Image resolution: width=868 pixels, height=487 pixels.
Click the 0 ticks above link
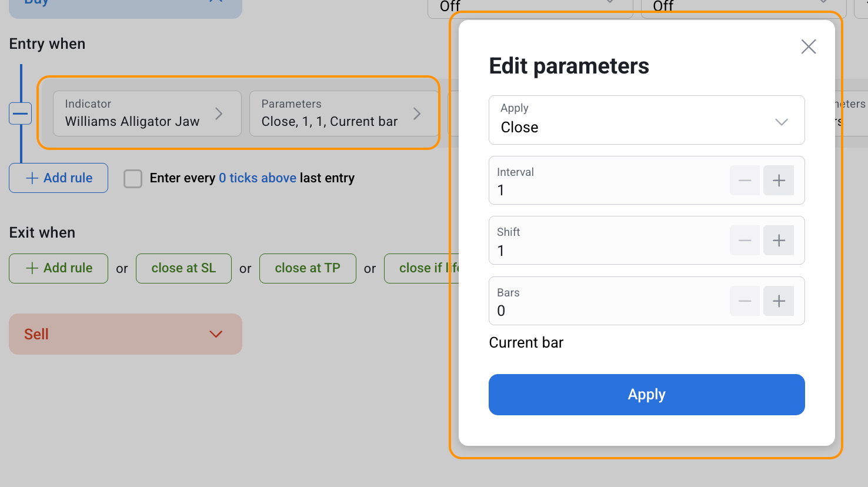257,178
